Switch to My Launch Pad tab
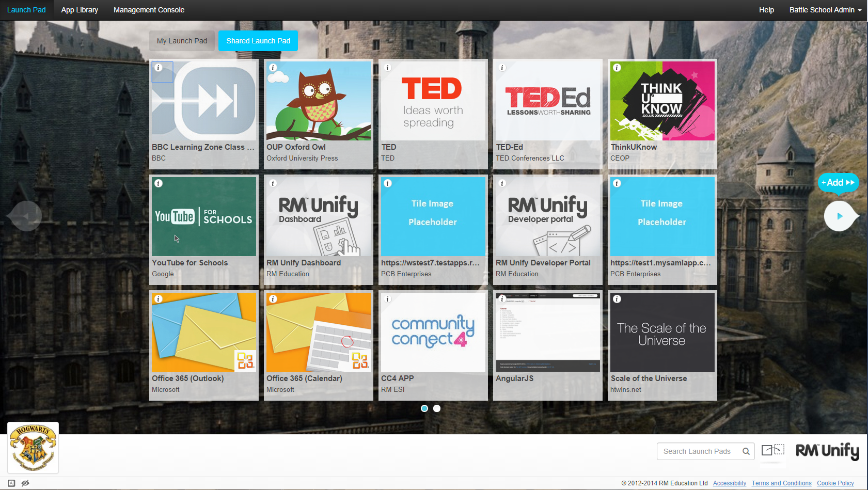The height and width of the screenshot is (490, 868). point(182,41)
